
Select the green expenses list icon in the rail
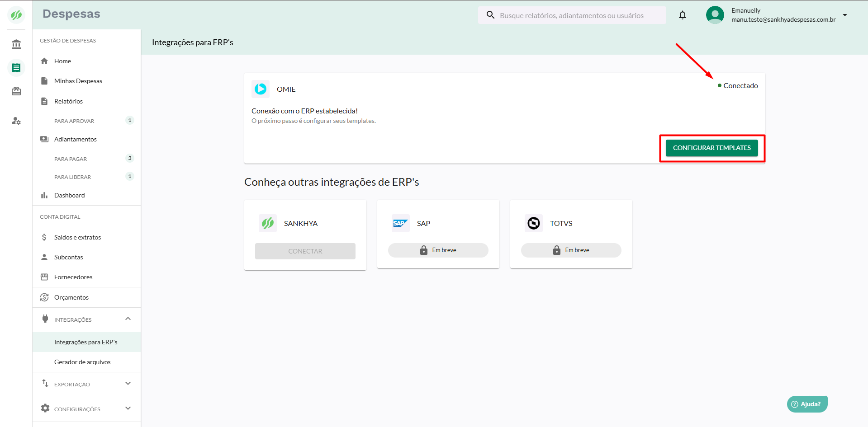click(16, 68)
